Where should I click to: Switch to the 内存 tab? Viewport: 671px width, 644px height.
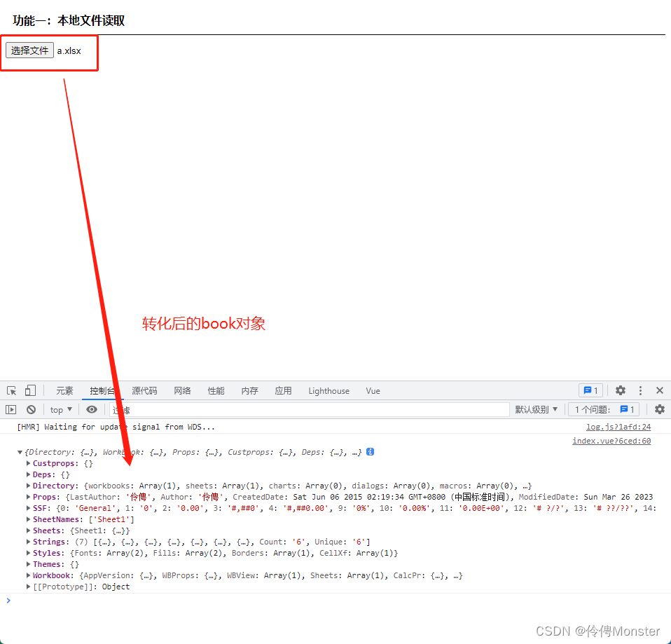pyautogui.click(x=249, y=391)
